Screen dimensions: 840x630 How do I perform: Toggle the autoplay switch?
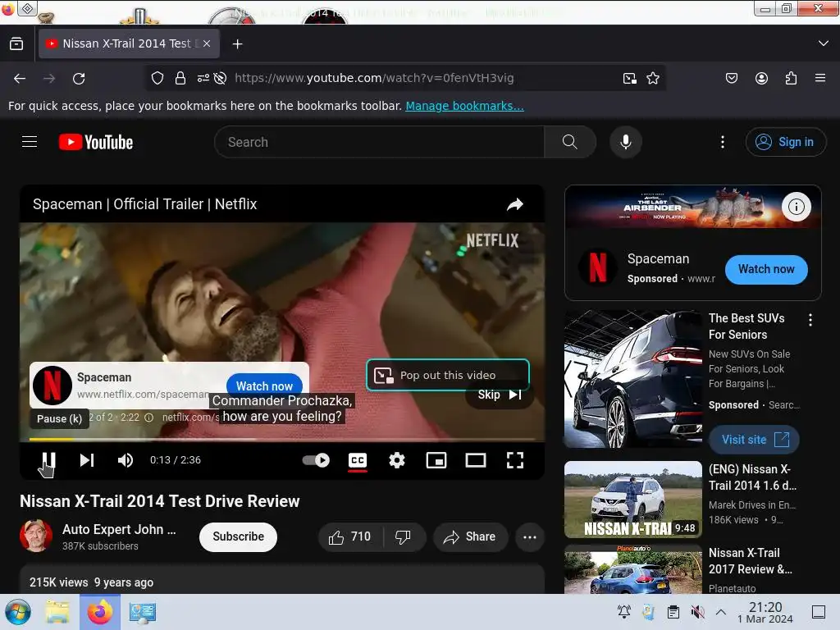point(316,460)
